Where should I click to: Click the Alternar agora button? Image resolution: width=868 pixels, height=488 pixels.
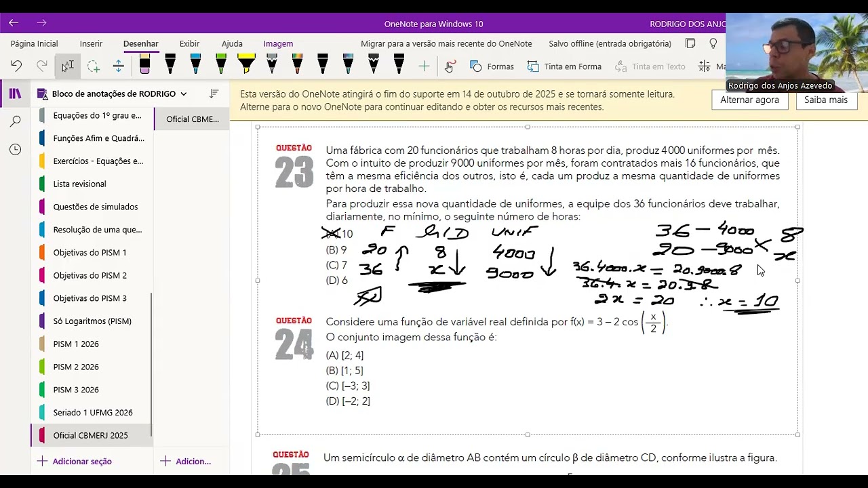pos(749,100)
